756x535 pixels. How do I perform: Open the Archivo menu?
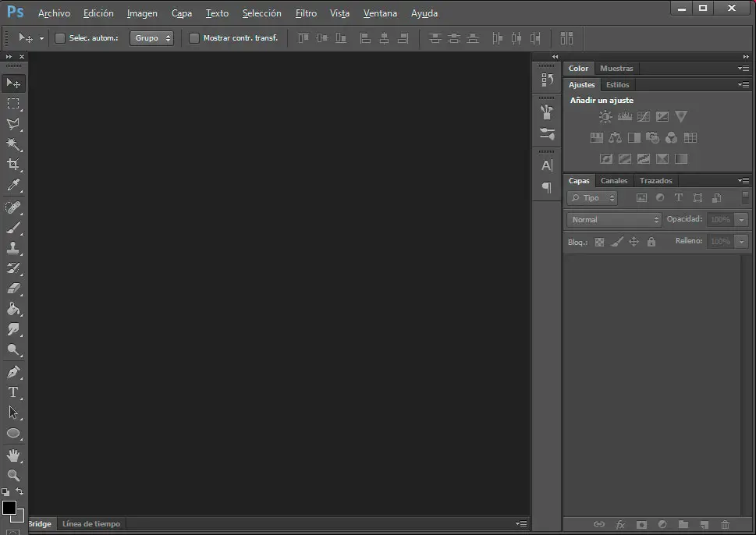click(x=54, y=13)
